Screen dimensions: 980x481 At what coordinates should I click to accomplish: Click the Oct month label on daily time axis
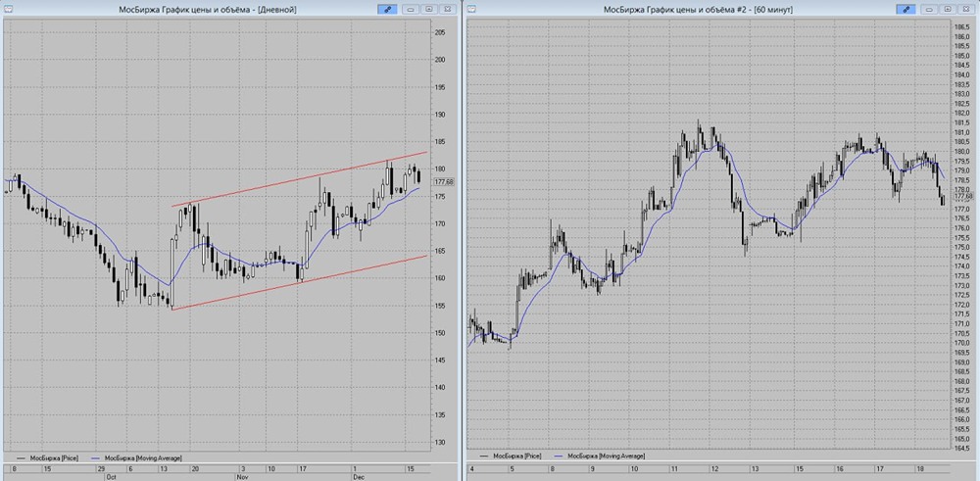112,476
